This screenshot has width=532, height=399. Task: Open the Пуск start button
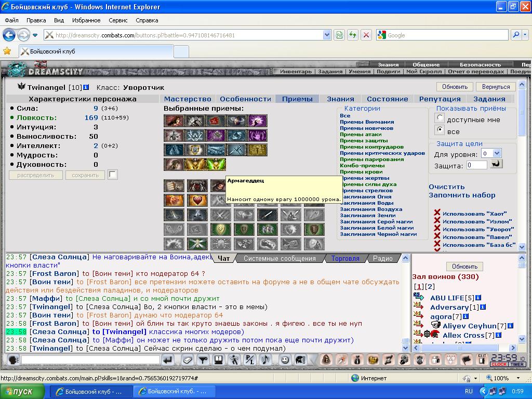pos(22,391)
